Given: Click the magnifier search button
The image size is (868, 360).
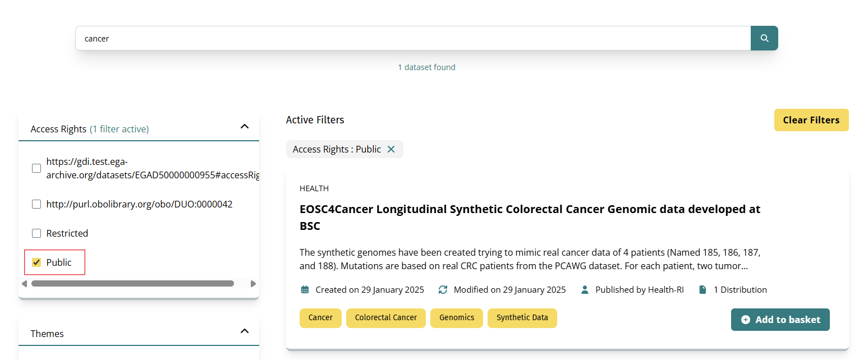Looking at the screenshot, I should (x=764, y=38).
